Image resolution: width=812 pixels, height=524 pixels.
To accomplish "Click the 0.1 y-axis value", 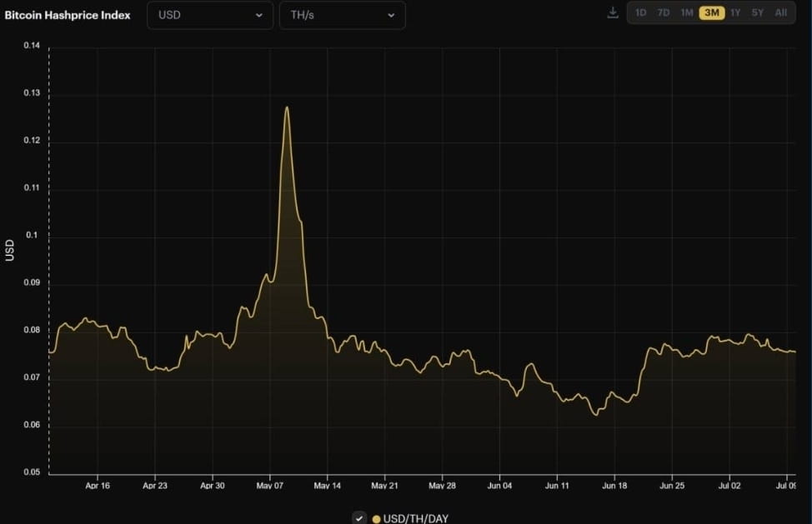I will [x=33, y=236].
